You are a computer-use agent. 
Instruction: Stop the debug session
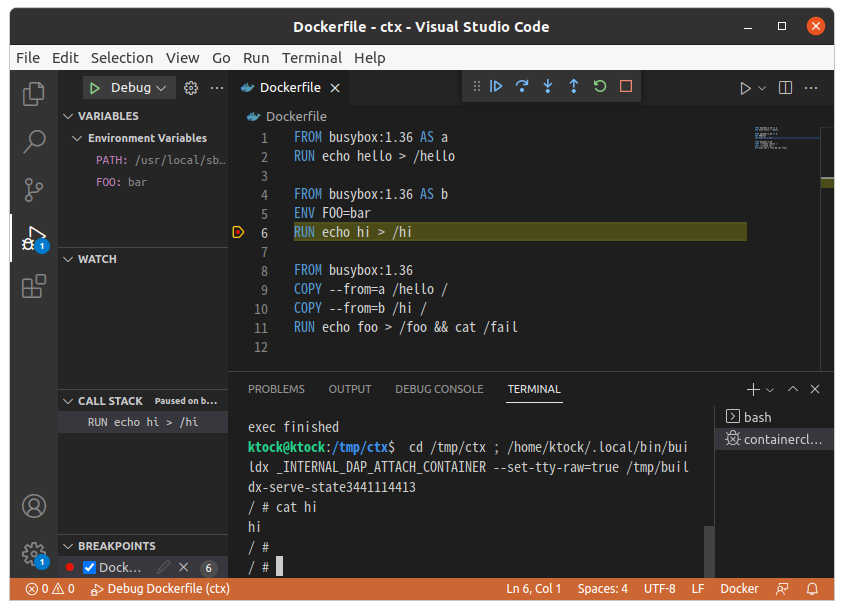[x=626, y=87]
